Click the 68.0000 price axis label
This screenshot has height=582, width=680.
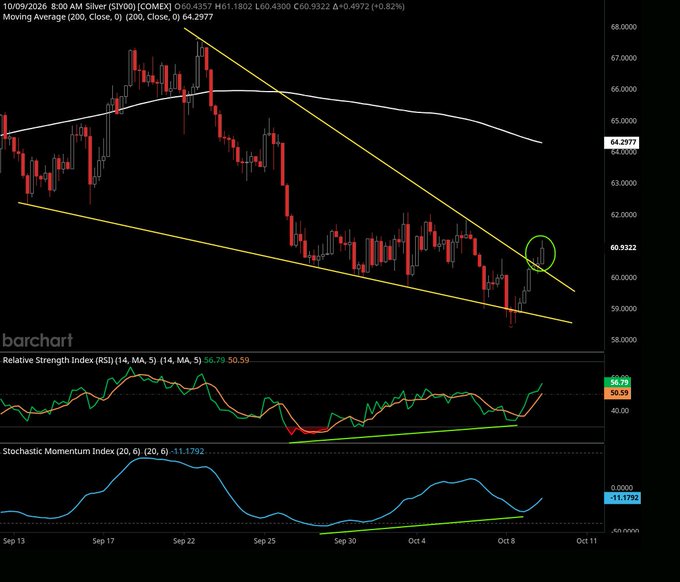coord(624,27)
